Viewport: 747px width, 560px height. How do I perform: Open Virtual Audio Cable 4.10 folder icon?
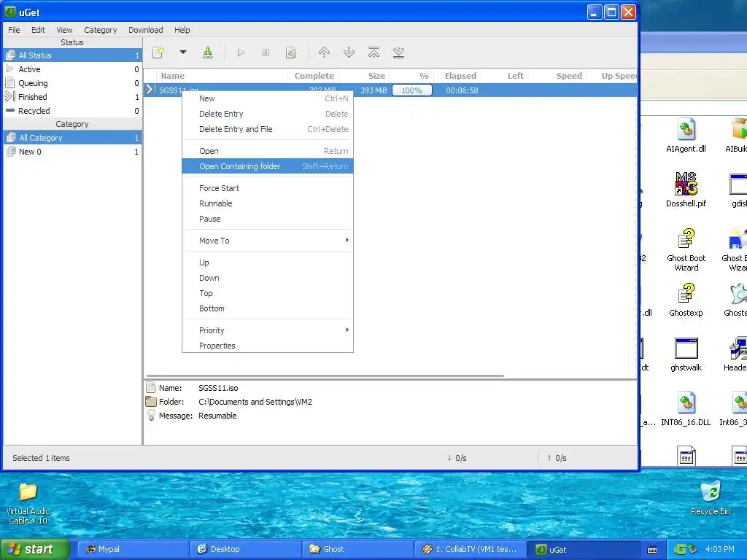pos(28,503)
